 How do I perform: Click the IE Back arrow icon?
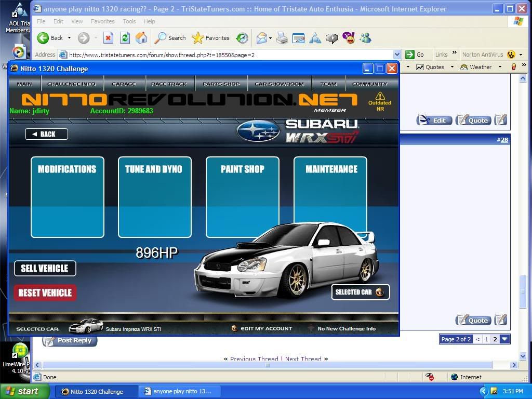click(x=43, y=37)
